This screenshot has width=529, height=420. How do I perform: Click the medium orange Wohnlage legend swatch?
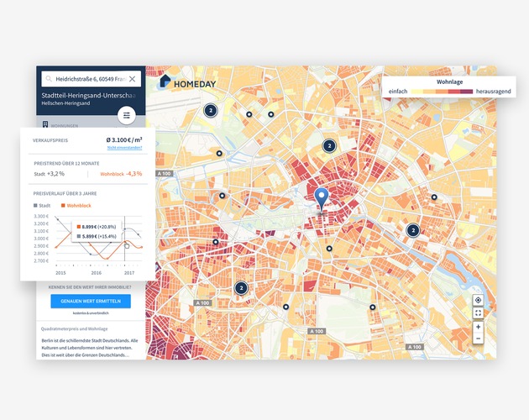(x=442, y=92)
